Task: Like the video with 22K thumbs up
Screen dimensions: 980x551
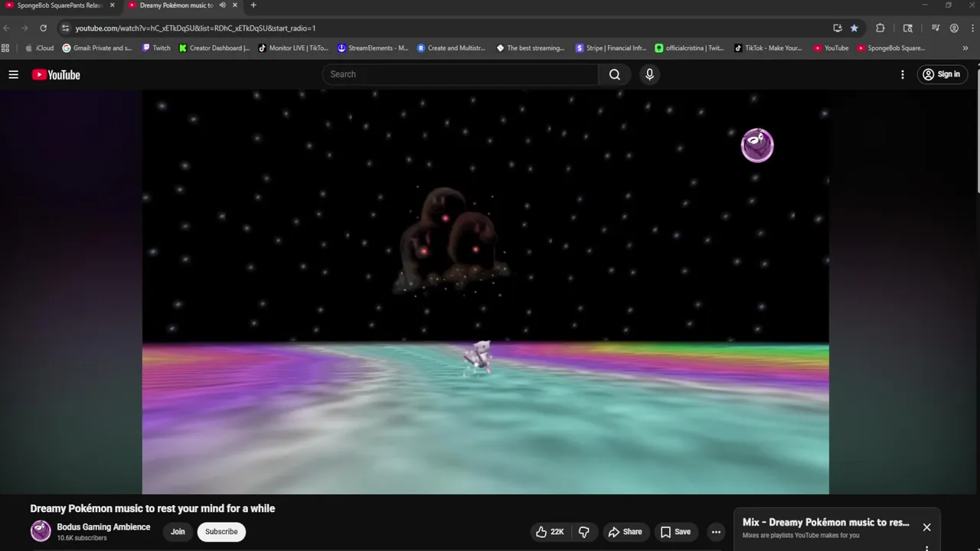Action: click(550, 532)
